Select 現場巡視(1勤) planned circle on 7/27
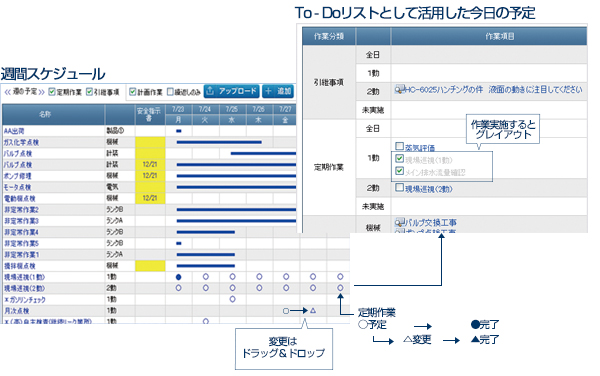This screenshot has width=600, height=376. (286, 277)
